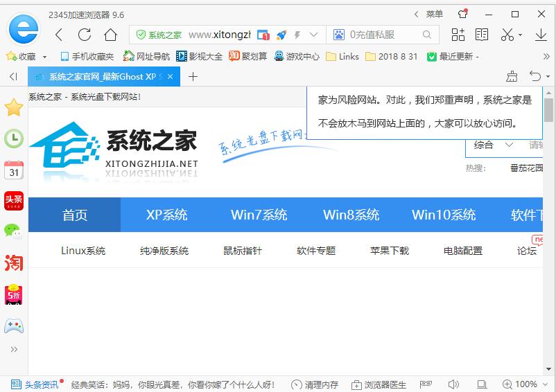The width and height of the screenshot is (556, 392).
Task: Expand the address bar dropdown arrow
Action: click(x=313, y=35)
